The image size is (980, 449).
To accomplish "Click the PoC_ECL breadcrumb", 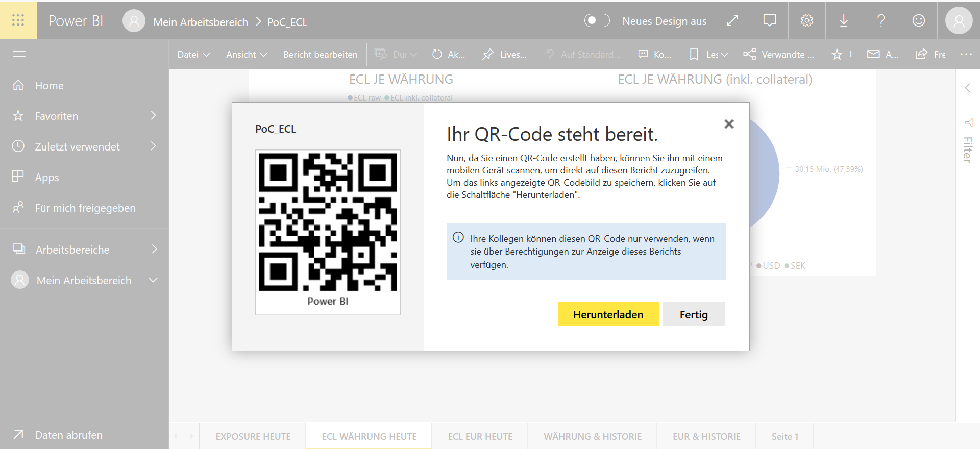I will 287,22.
